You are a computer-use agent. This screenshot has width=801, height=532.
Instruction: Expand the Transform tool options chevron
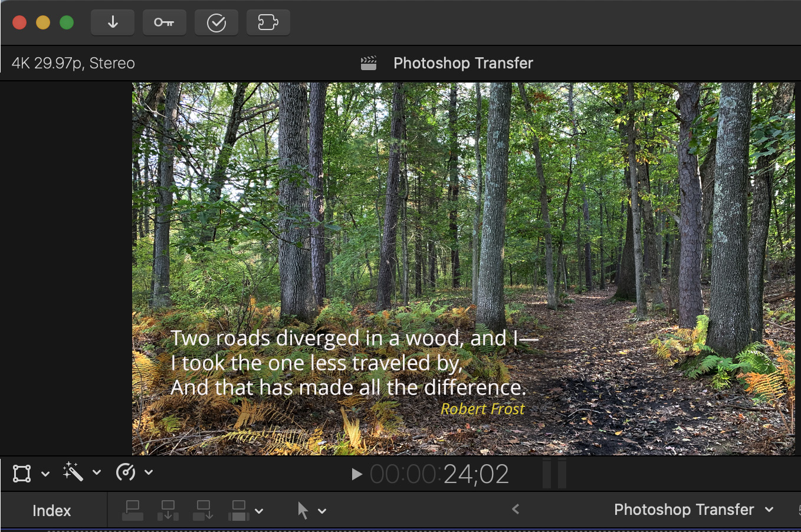(45, 473)
